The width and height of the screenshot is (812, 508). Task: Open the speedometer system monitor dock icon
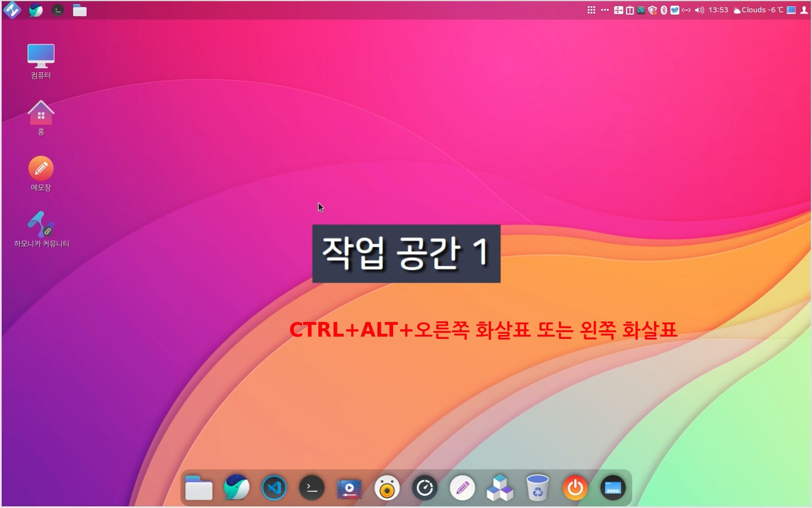[x=425, y=488]
